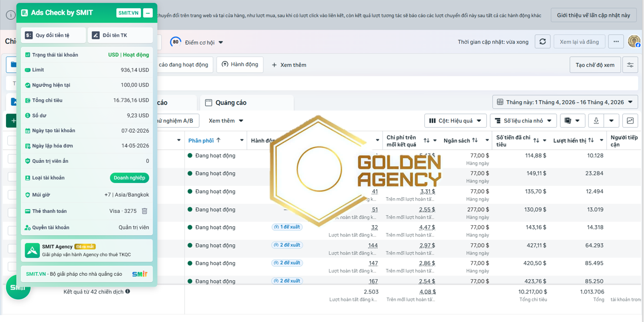Click the colorful SMIT logo in panel footer
The image size is (644, 322).
tap(140, 274)
